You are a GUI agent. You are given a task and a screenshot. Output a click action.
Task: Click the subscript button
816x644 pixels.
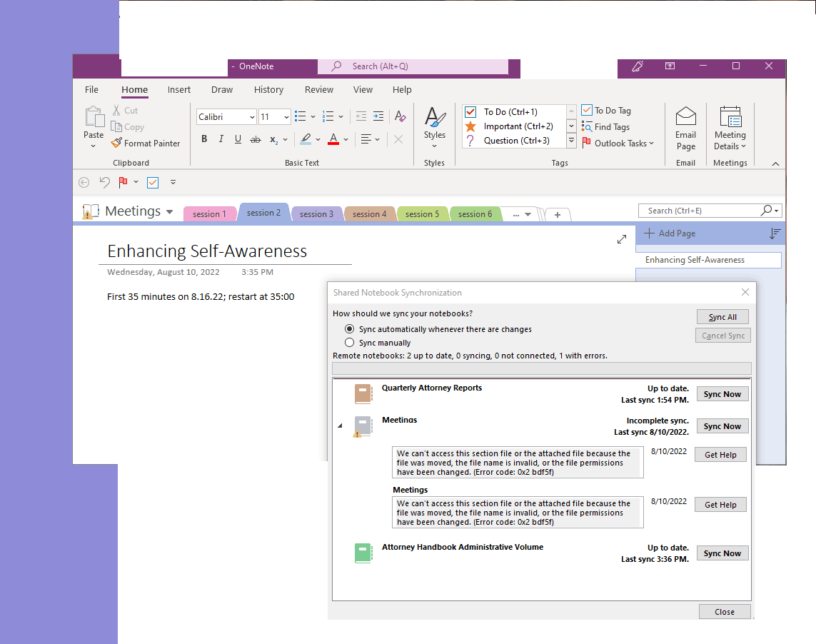click(x=273, y=139)
